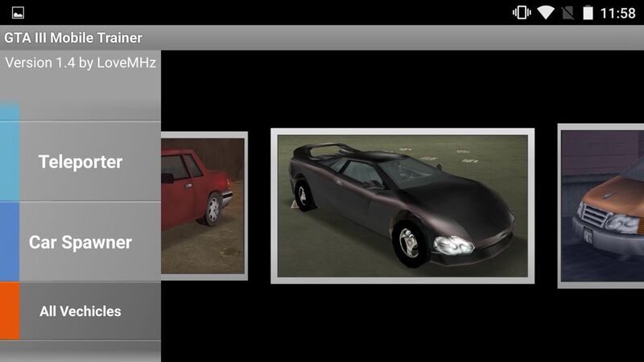
Task: Tap the blue strip beside Car Spawner
Action: coord(10,242)
